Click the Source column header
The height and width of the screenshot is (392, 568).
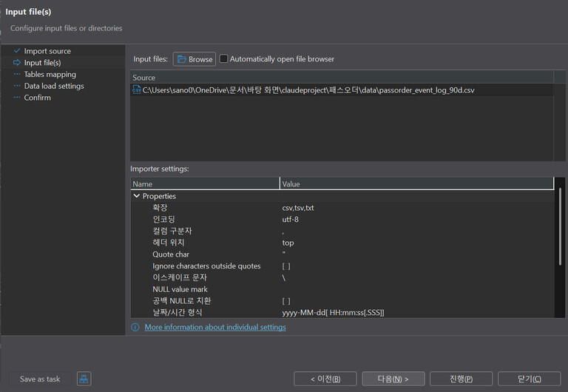click(342, 78)
